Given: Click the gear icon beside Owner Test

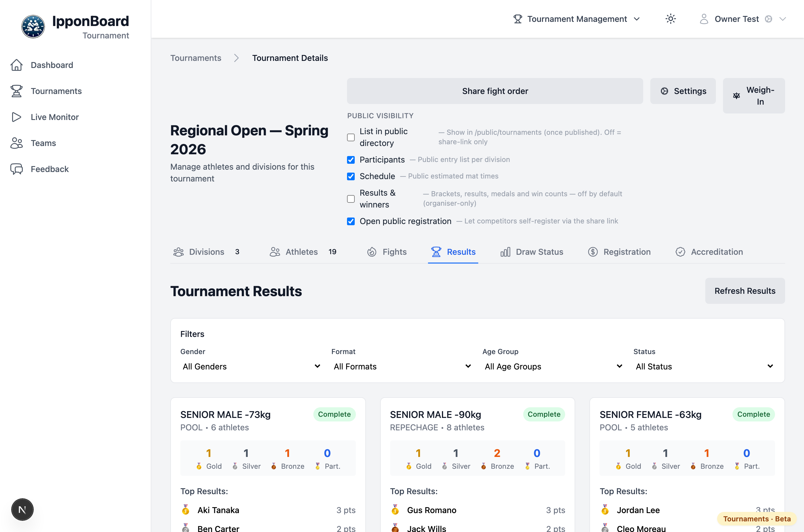Looking at the screenshot, I should (x=768, y=19).
